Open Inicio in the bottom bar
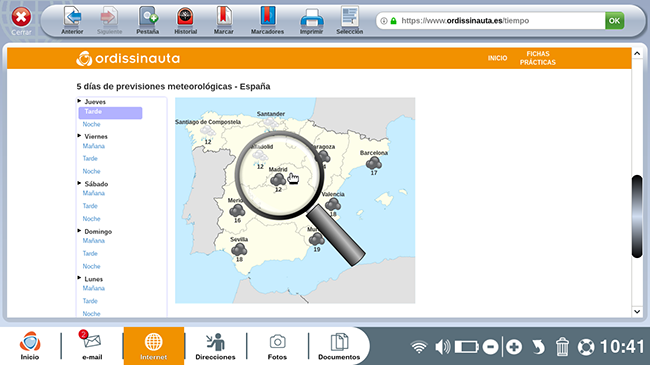The height and width of the screenshot is (365, 650). [x=30, y=346]
